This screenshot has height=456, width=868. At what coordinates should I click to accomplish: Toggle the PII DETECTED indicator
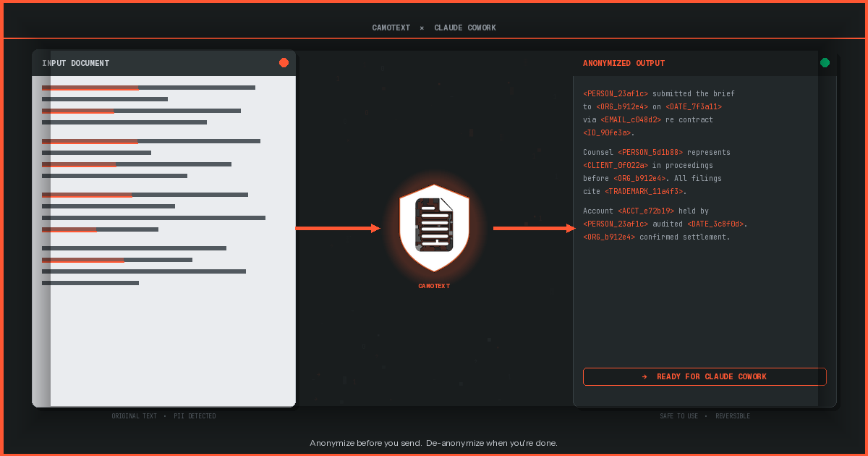pyautogui.click(x=195, y=415)
